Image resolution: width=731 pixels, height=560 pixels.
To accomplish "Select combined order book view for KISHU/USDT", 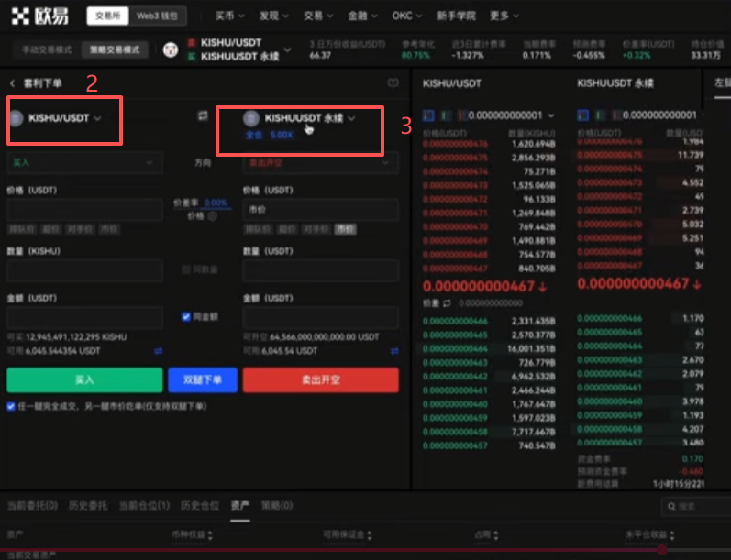I will (x=428, y=115).
